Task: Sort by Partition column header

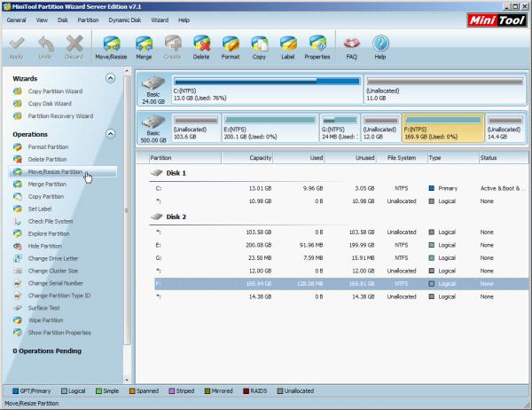Action: pos(185,158)
